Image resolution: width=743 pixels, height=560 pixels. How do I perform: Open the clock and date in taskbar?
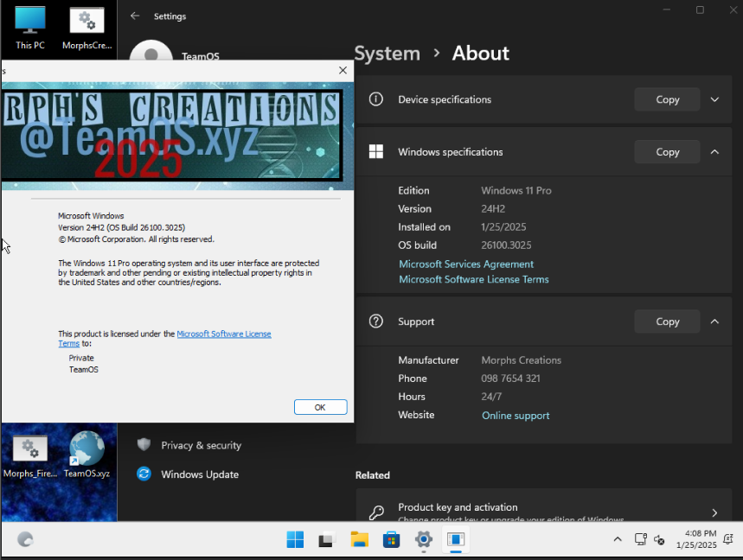coord(696,539)
